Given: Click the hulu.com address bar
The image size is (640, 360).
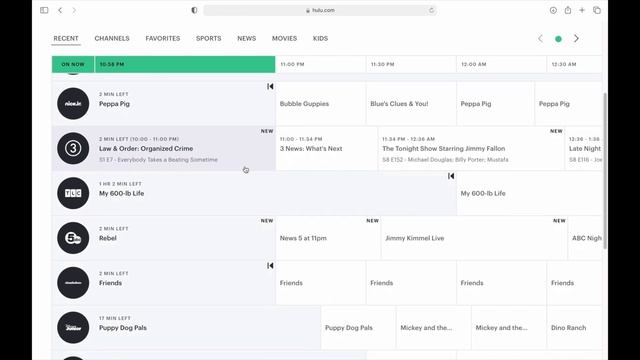Looking at the screenshot, I should pos(320,10).
